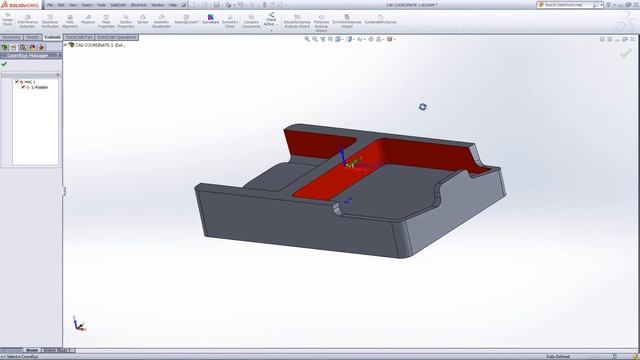Switch to the Sketch ribbon tab
The image size is (640, 360).
[33, 37]
